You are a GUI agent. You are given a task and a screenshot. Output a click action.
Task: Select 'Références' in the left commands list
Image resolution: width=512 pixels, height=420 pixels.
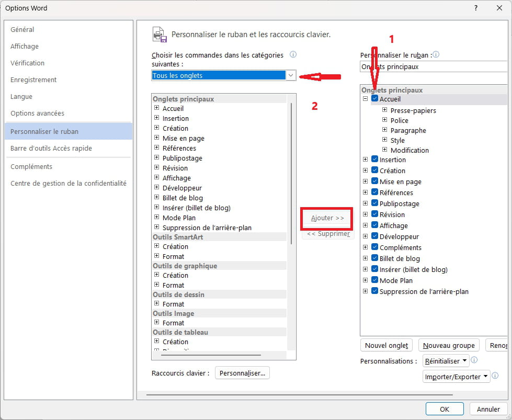point(179,148)
